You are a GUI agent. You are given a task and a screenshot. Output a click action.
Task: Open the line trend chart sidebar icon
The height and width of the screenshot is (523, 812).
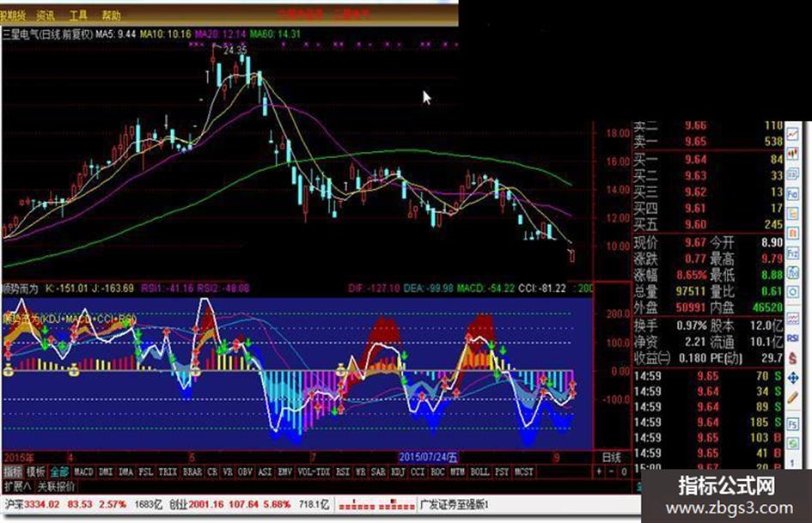point(793,135)
